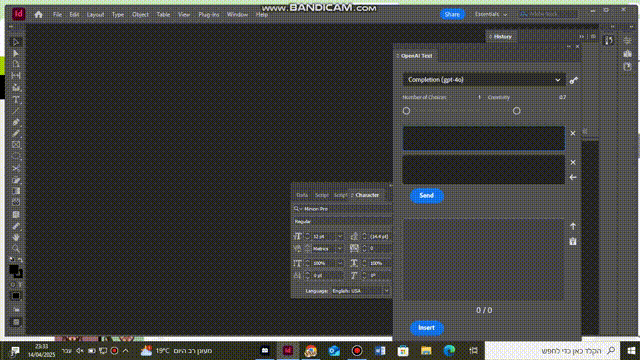This screenshot has height=360, width=640.
Task: Open the View menu
Action: pos(184,15)
